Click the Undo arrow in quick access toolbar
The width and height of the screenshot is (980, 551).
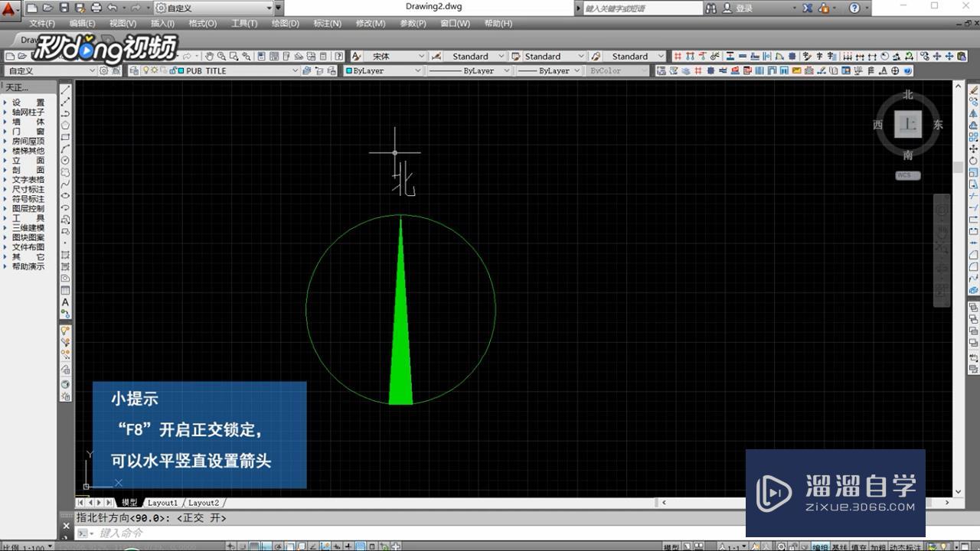pos(112,8)
